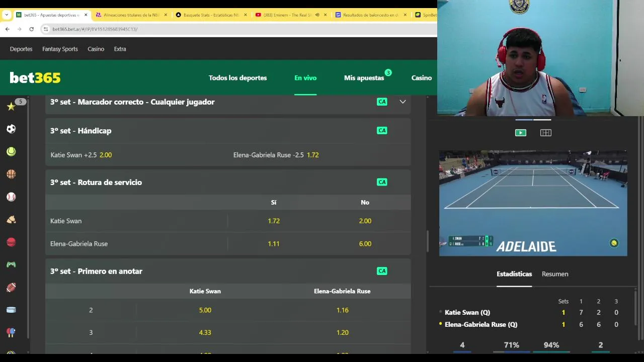The image size is (644, 362).
Task: Click the browser address bar URL
Action: 95,29
